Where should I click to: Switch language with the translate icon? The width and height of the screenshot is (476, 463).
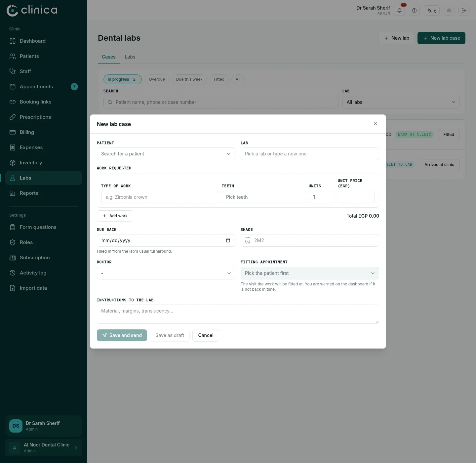[x=432, y=11]
